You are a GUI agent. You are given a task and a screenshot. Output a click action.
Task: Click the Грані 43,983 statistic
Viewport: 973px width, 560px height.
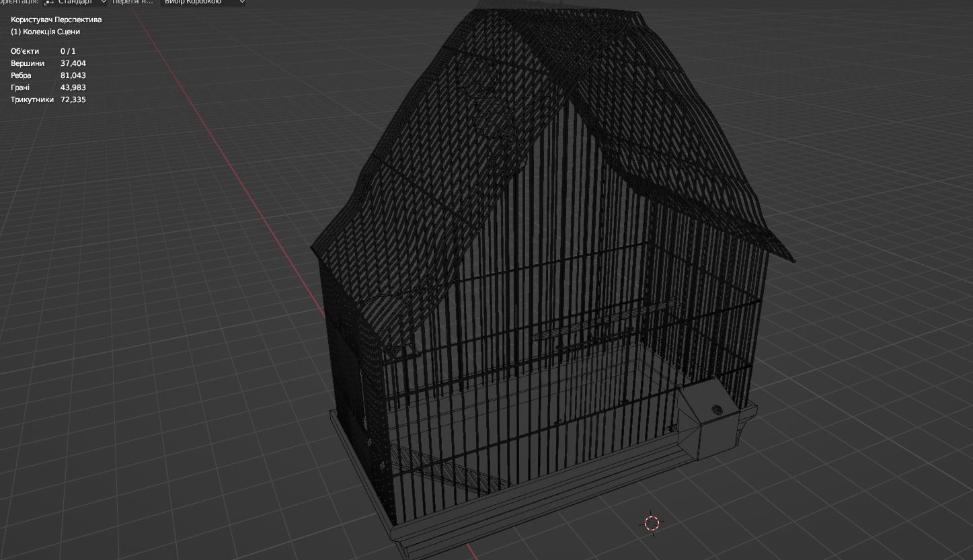click(x=48, y=87)
